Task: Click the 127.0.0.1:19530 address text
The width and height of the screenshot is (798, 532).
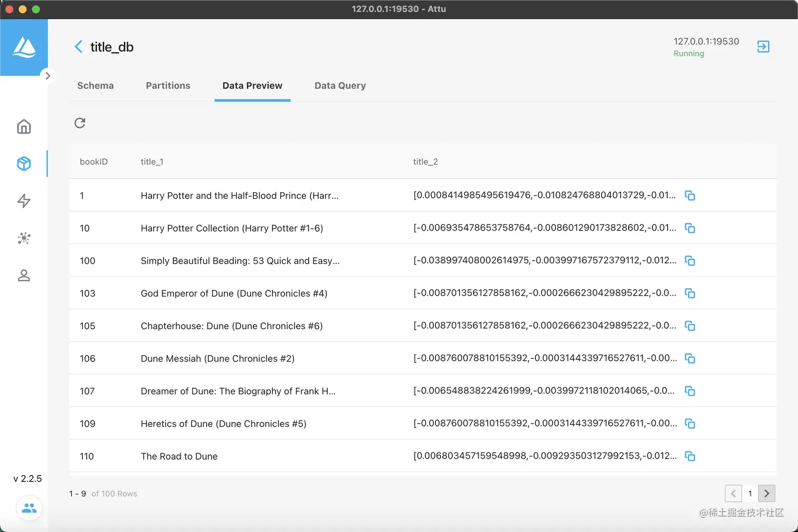Action: pos(706,41)
